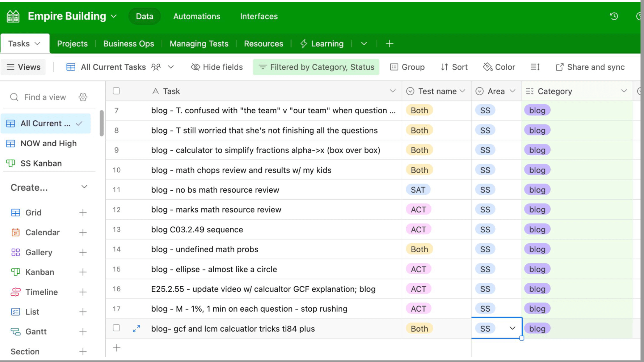Switch to the Projects table tab
This screenshot has height=362, width=644.
coord(72,44)
